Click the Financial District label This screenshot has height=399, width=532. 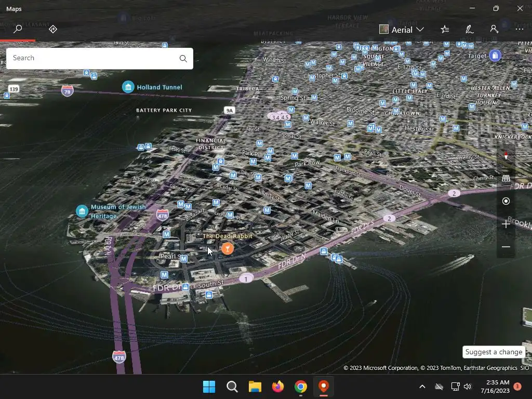click(x=211, y=144)
